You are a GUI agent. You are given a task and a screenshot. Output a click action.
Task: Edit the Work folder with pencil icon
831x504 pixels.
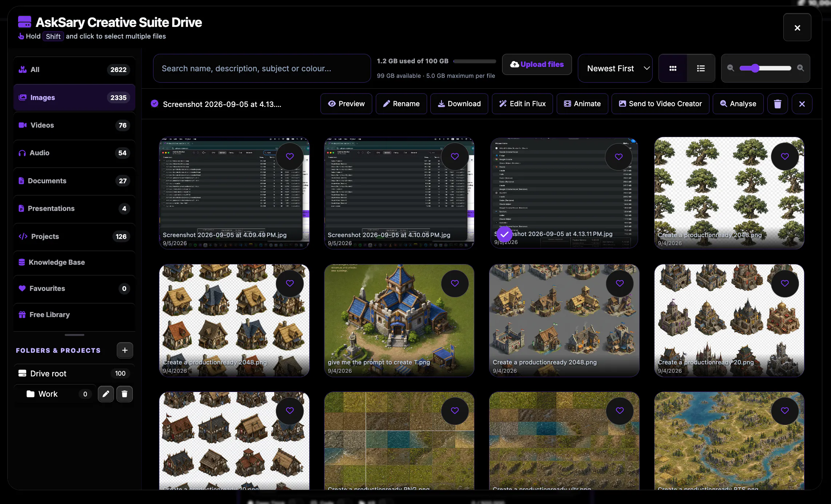coord(106,394)
